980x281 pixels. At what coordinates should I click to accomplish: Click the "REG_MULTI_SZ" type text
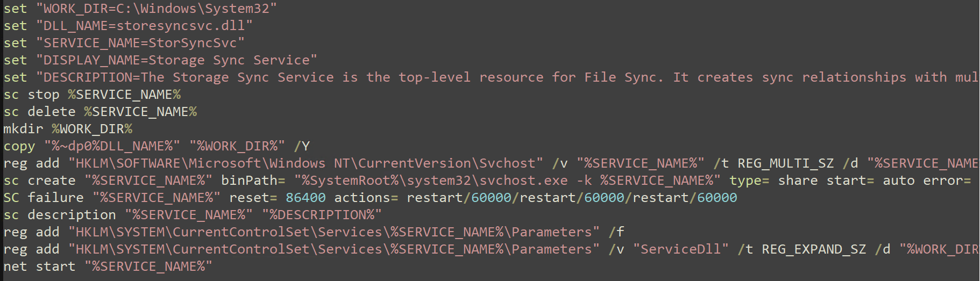pyautogui.click(x=785, y=163)
